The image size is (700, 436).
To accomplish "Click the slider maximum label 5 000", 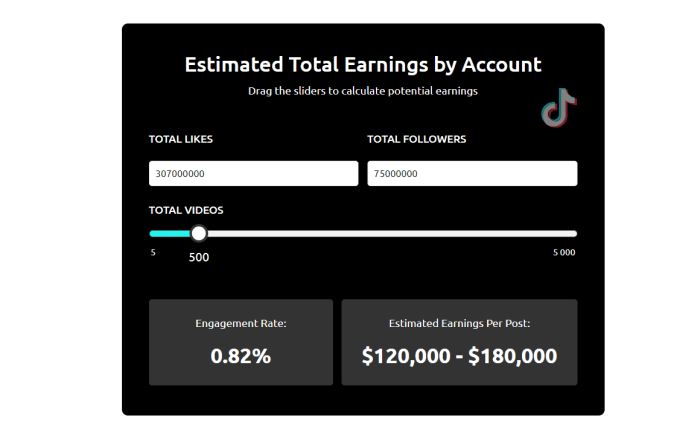I will (x=564, y=252).
